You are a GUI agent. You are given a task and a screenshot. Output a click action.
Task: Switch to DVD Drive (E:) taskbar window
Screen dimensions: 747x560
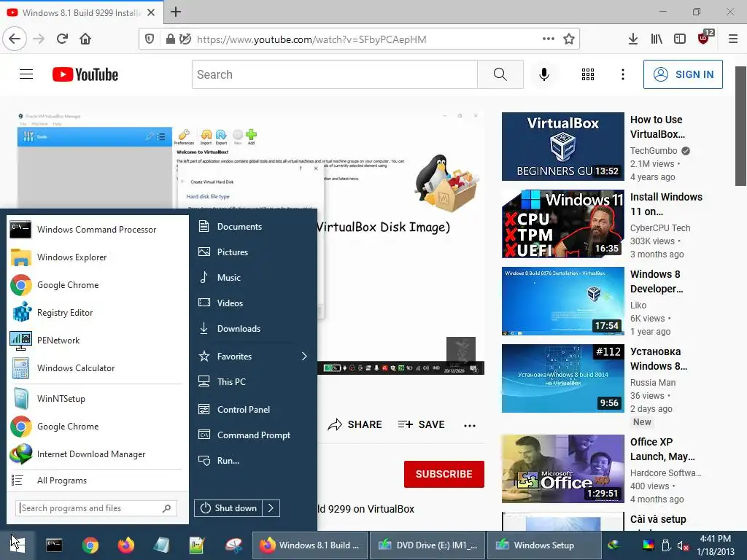click(427, 545)
